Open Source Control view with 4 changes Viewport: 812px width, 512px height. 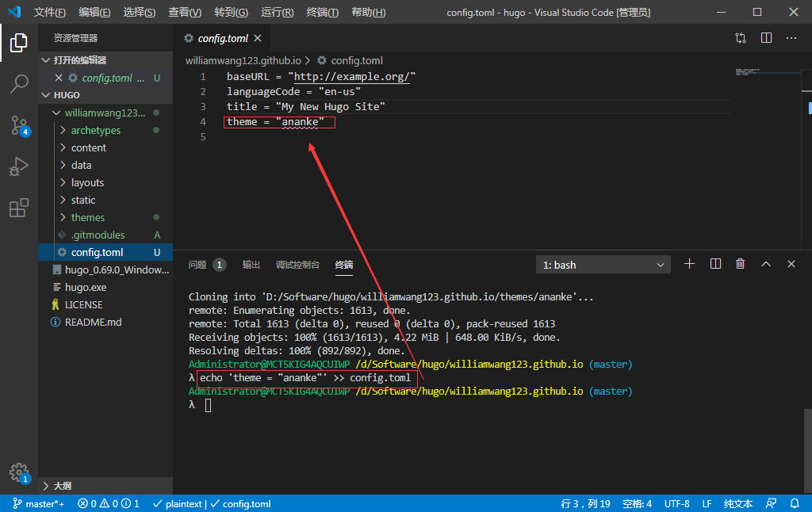click(x=19, y=125)
